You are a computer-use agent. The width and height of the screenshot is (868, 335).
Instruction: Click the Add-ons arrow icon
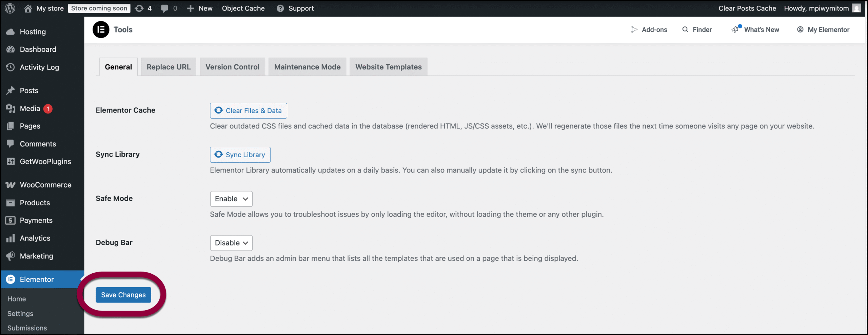click(x=634, y=29)
